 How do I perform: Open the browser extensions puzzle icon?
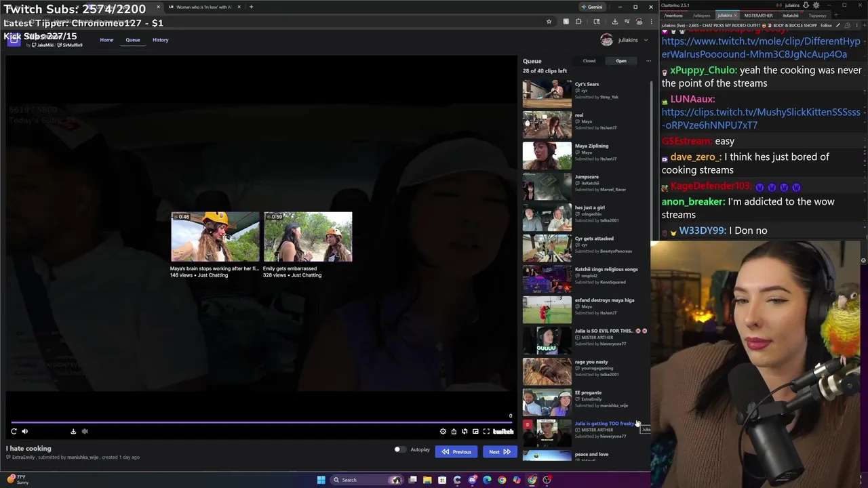click(578, 22)
